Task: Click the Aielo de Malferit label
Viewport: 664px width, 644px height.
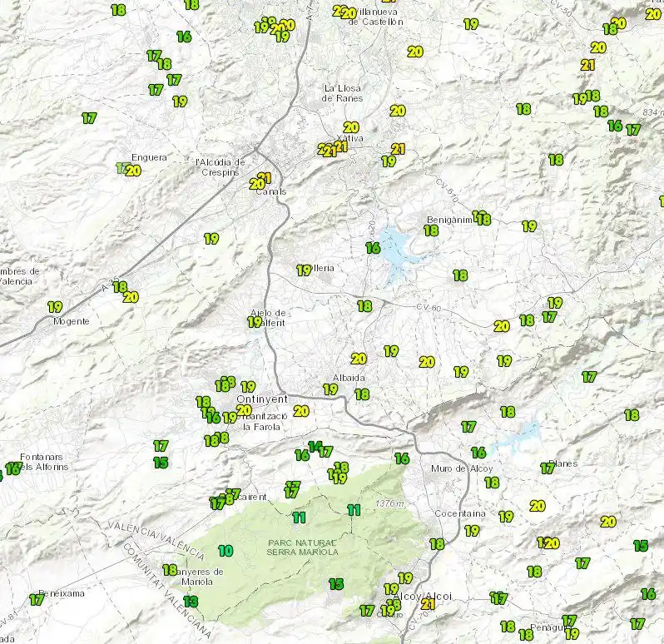Action: [x=268, y=318]
